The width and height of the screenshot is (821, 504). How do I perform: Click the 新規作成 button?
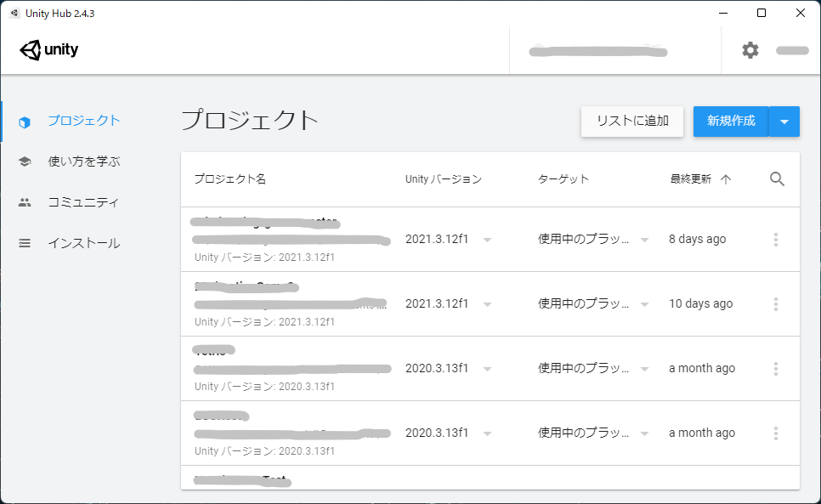731,122
